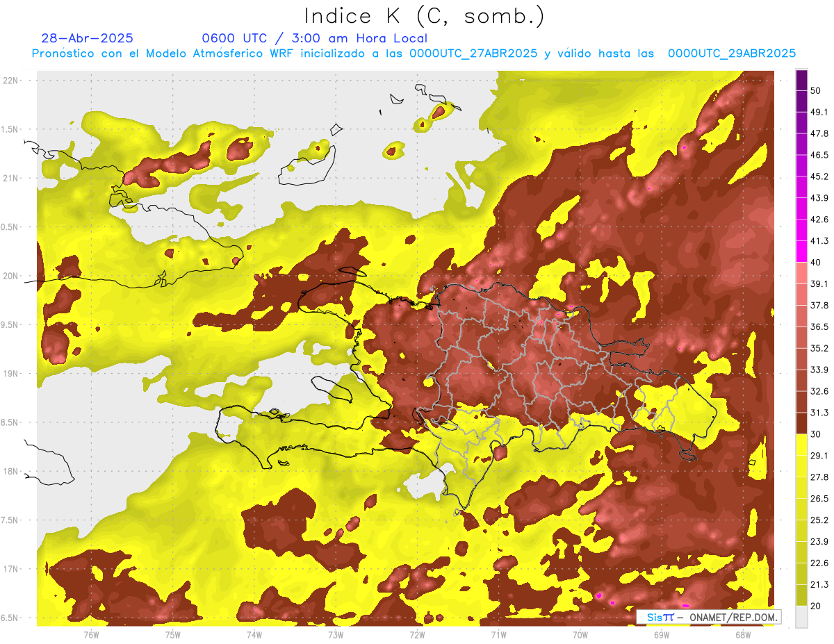Click the color scale value '22.6'
834x644 pixels.
click(x=819, y=563)
